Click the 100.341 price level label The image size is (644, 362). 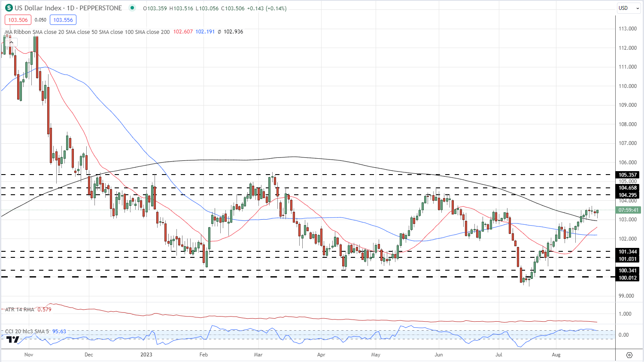click(x=628, y=271)
